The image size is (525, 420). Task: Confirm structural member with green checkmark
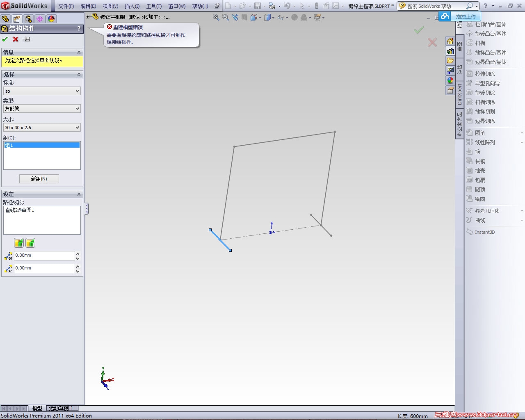5,39
